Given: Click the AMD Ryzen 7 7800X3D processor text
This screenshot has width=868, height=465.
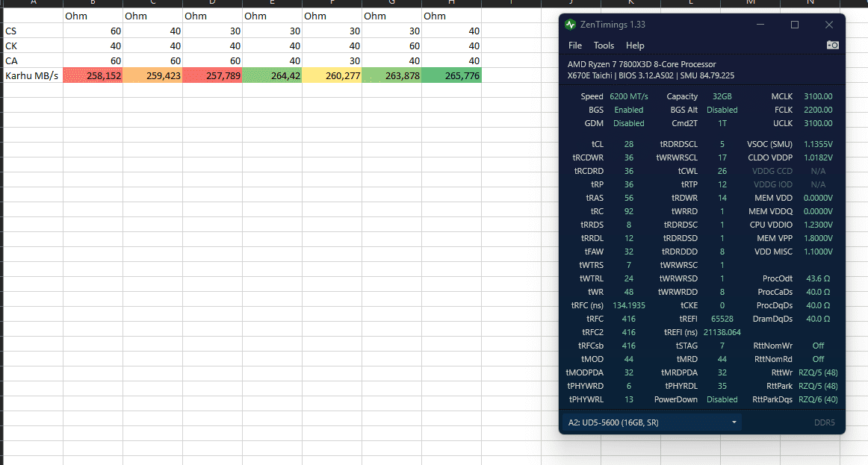Looking at the screenshot, I should (642, 64).
